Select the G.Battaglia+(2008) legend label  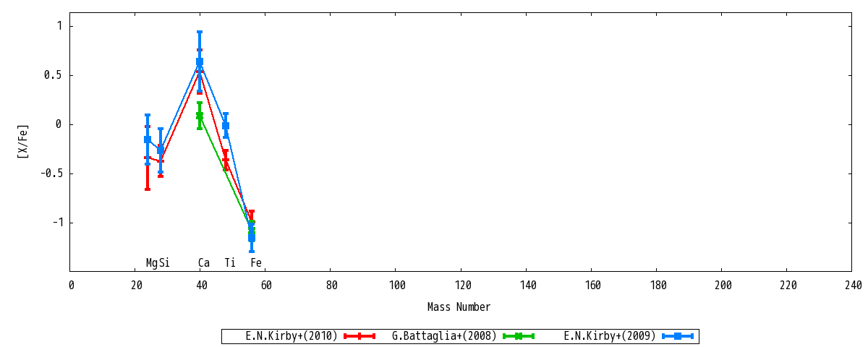[x=444, y=336]
